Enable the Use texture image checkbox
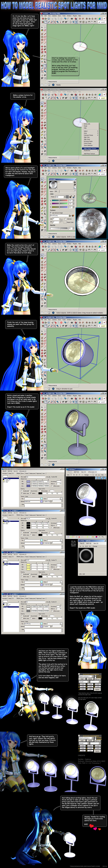The height and width of the screenshot is (868, 108). tap(51, 213)
